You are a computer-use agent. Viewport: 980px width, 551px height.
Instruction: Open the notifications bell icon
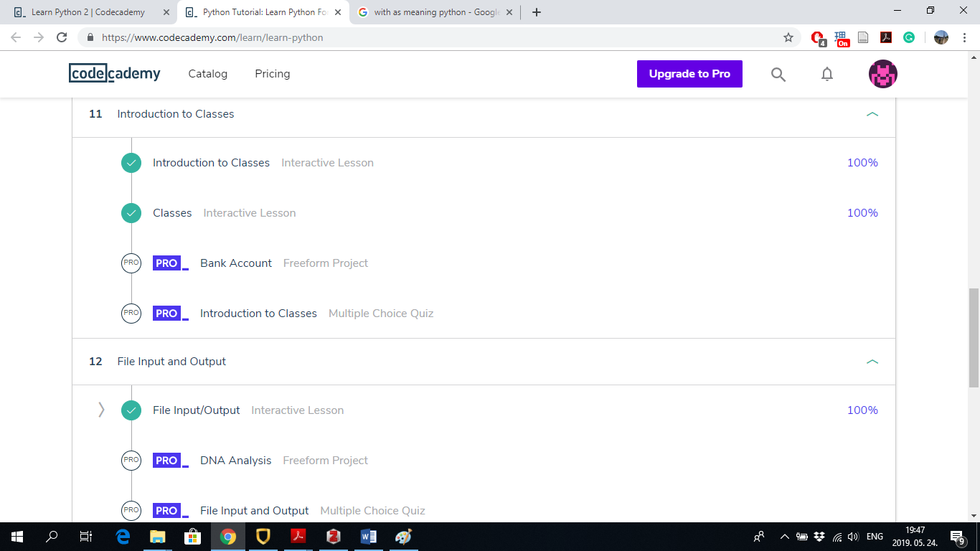point(827,74)
